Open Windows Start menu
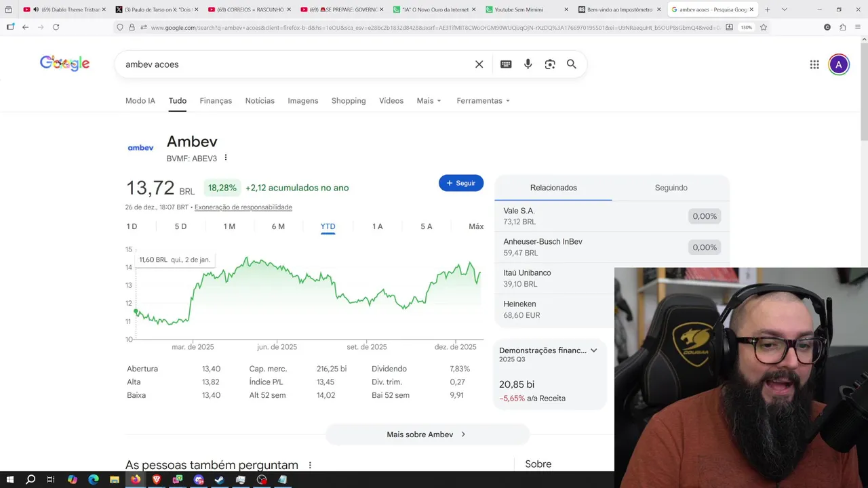868x488 pixels. click(x=9, y=479)
